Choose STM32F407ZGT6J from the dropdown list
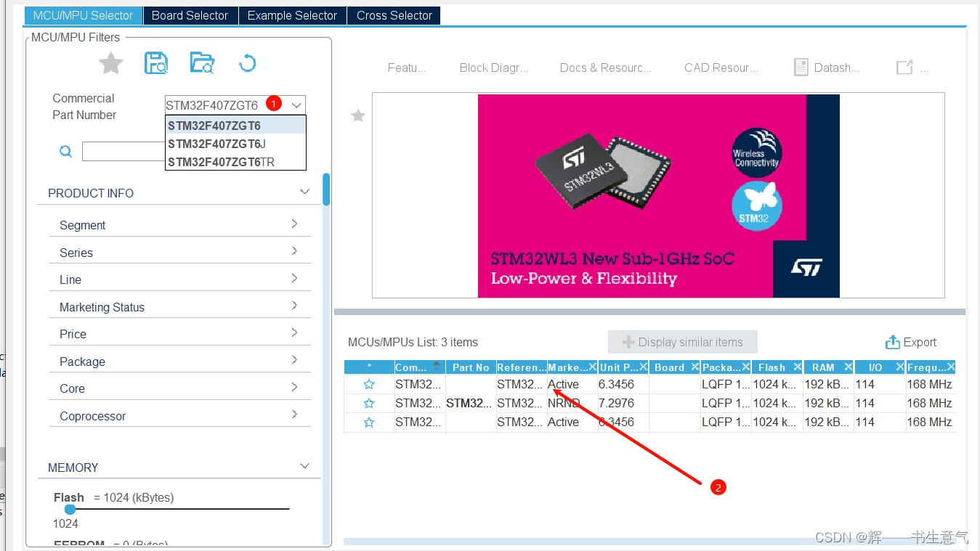 [236, 144]
